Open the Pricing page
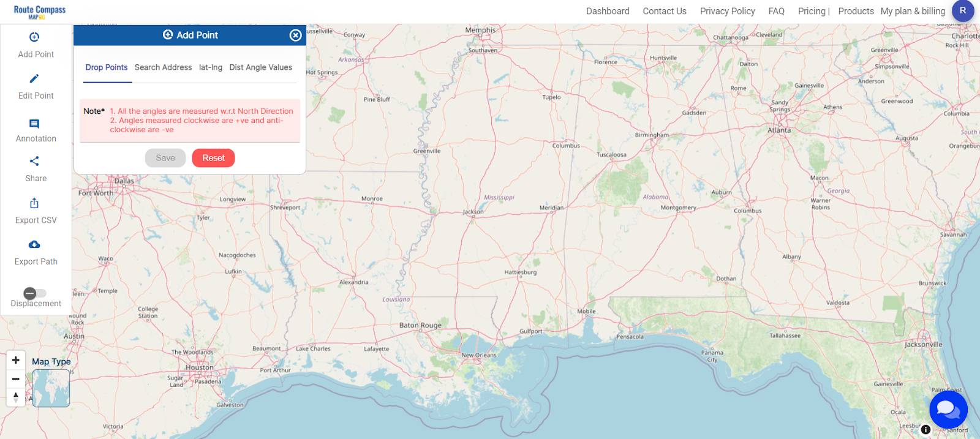The width and height of the screenshot is (980, 439). pos(812,11)
